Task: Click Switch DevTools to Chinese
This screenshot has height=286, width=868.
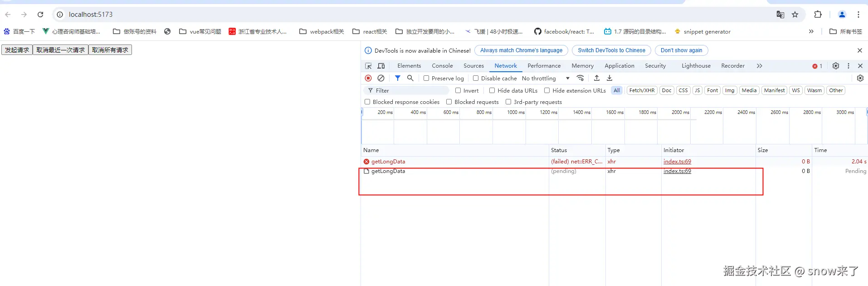Action: click(x=611, y=50)
